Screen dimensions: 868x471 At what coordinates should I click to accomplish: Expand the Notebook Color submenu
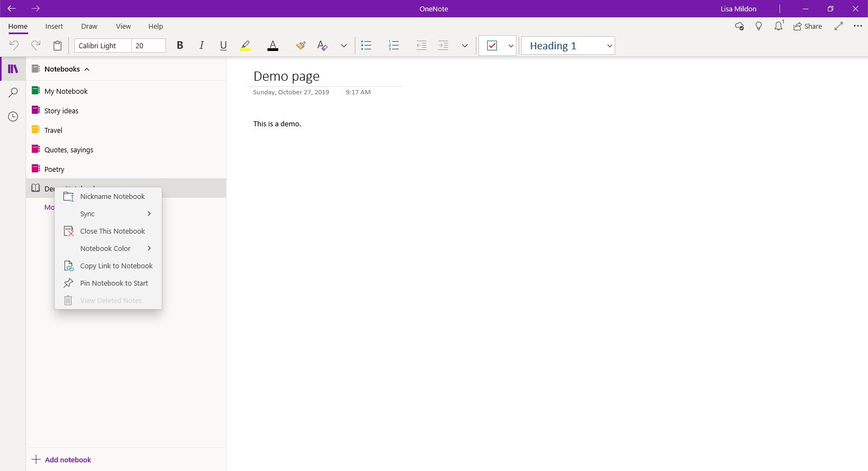(108, 248)
